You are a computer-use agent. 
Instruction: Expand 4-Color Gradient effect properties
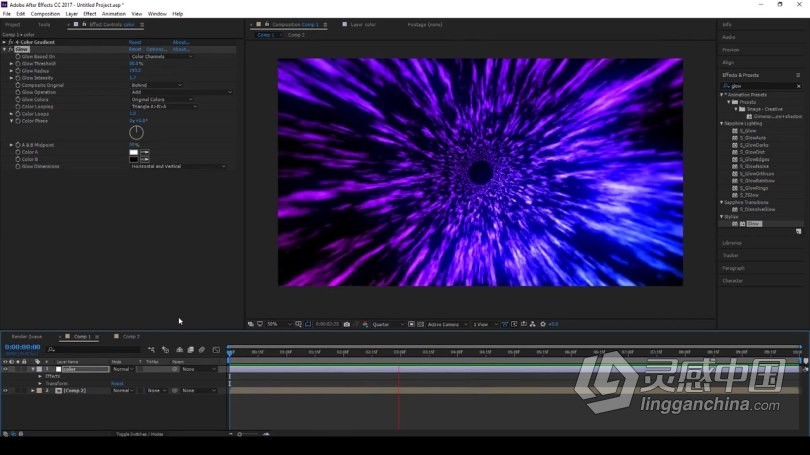point(4,42)
